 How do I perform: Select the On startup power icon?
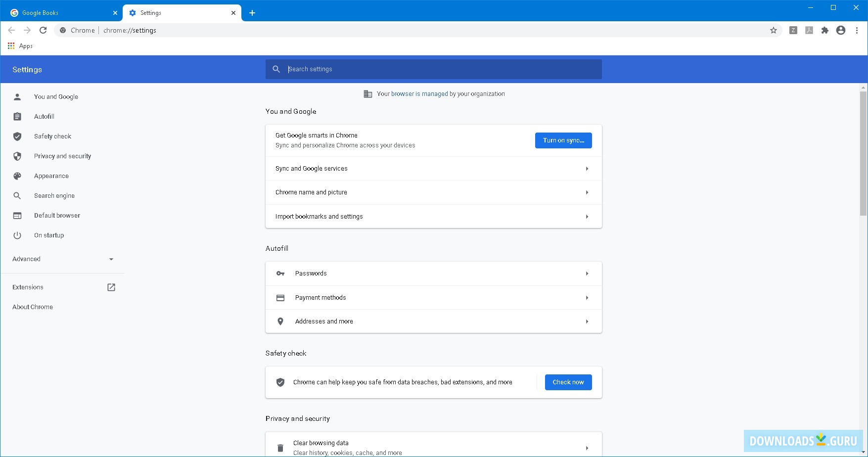point(17,235)
